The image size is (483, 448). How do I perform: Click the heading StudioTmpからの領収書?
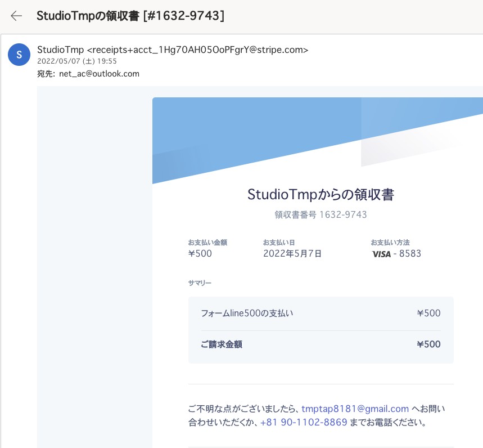(321, 195)
